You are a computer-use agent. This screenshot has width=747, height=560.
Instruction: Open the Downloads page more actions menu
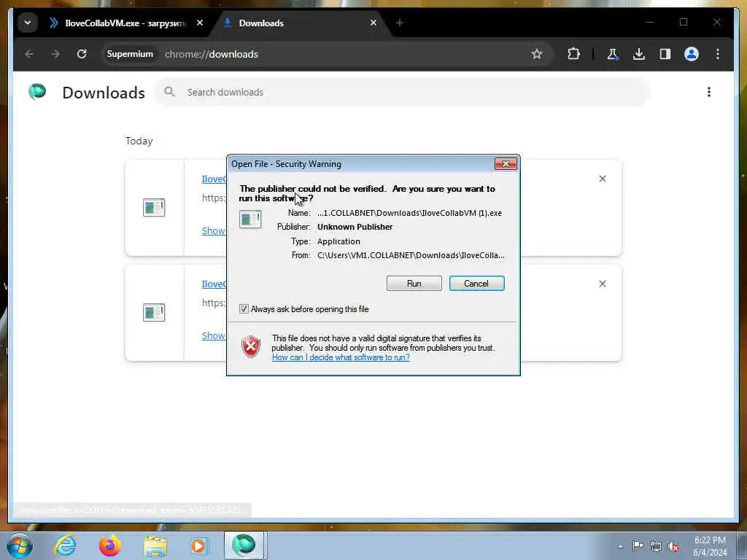click(709, 92)
